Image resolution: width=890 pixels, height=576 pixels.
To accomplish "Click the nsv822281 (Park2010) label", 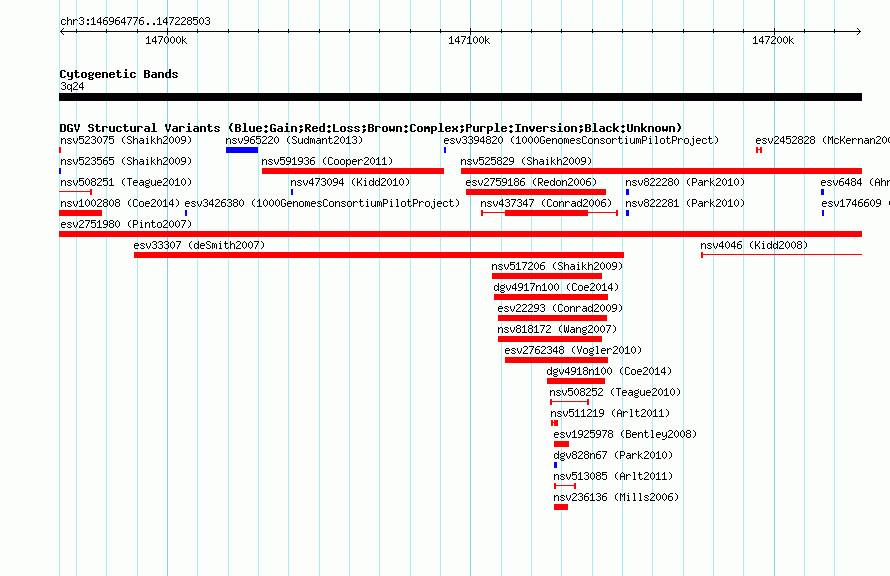I will [x=685, y=203].
